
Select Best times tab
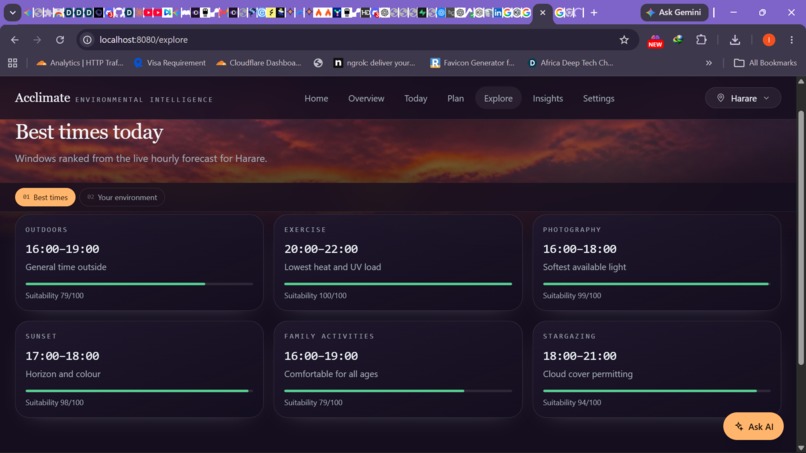pos(45,197)
